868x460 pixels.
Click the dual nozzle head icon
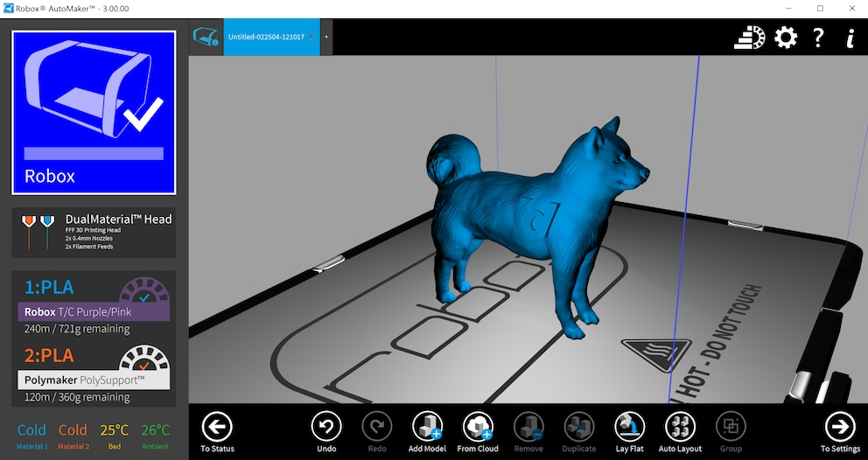coord(38,233)
